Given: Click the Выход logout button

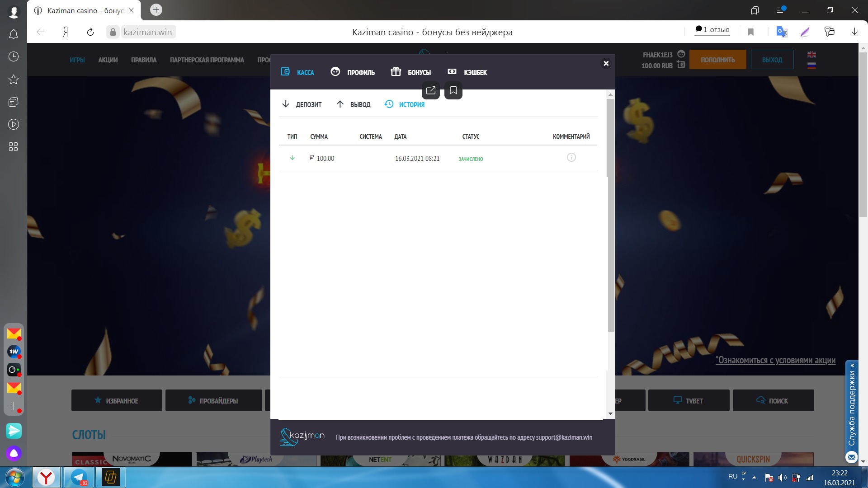Looking at the screenshot, I should tap(772, 60).
